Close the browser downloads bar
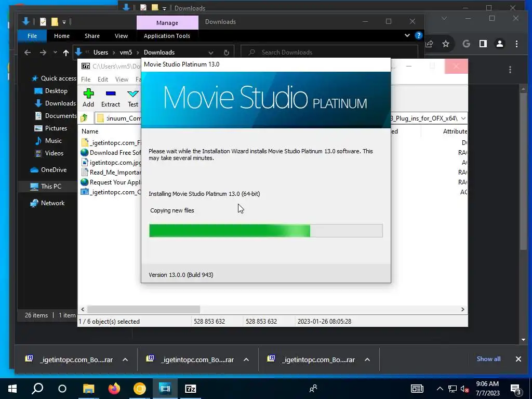532x399 pixels. point(518,359)
